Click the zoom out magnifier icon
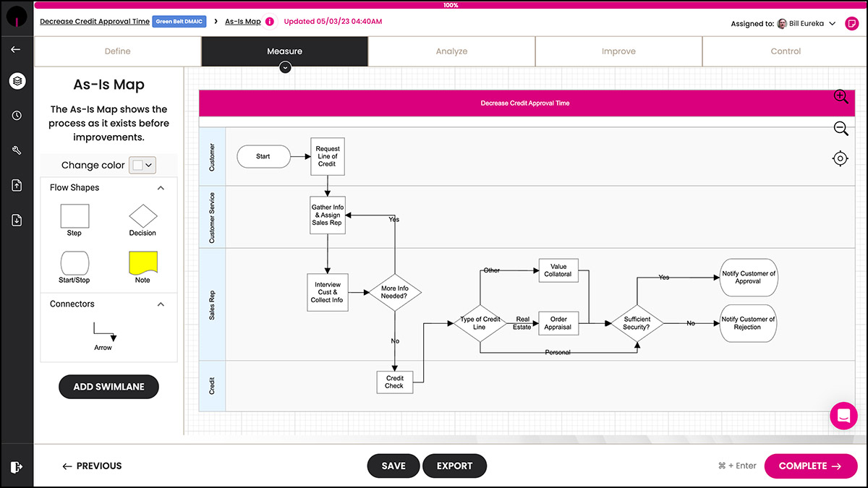This screenshot has width=868, height=488. 841,129
